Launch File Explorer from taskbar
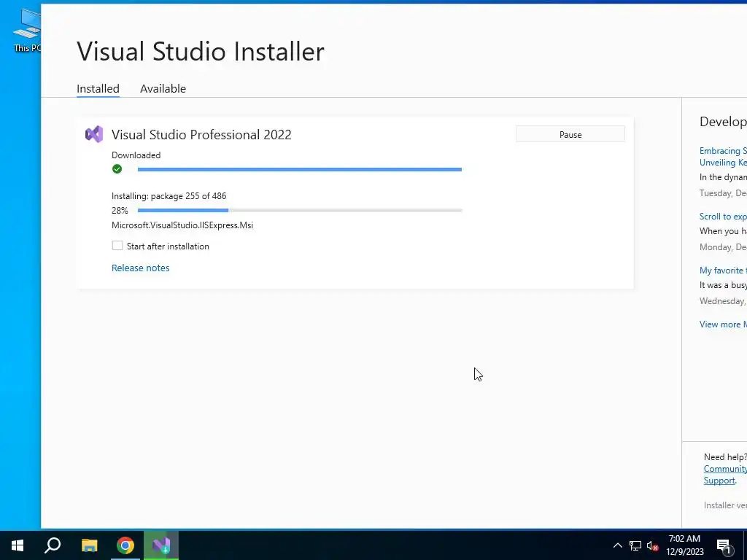This screenshot has width=747, height=560. click(89, 545)
